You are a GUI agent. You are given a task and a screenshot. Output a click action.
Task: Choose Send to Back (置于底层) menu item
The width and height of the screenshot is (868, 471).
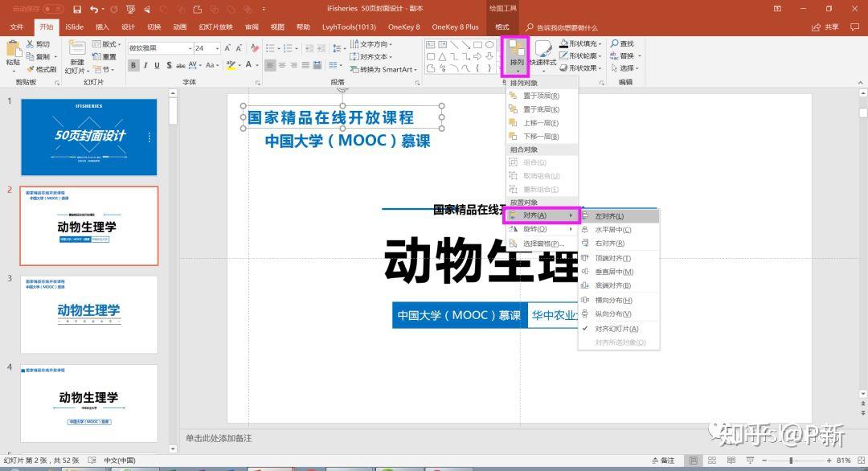coord(542,109)
